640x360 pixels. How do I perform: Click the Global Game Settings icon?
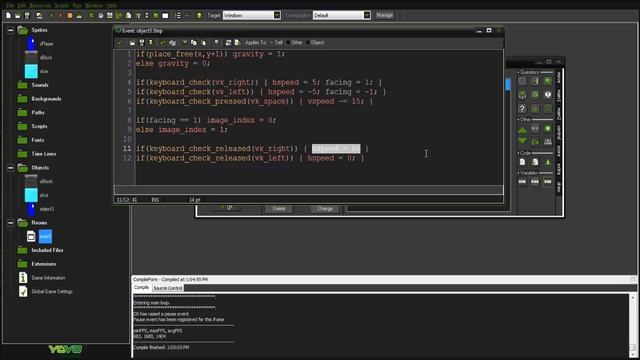(x=23, y=291)
